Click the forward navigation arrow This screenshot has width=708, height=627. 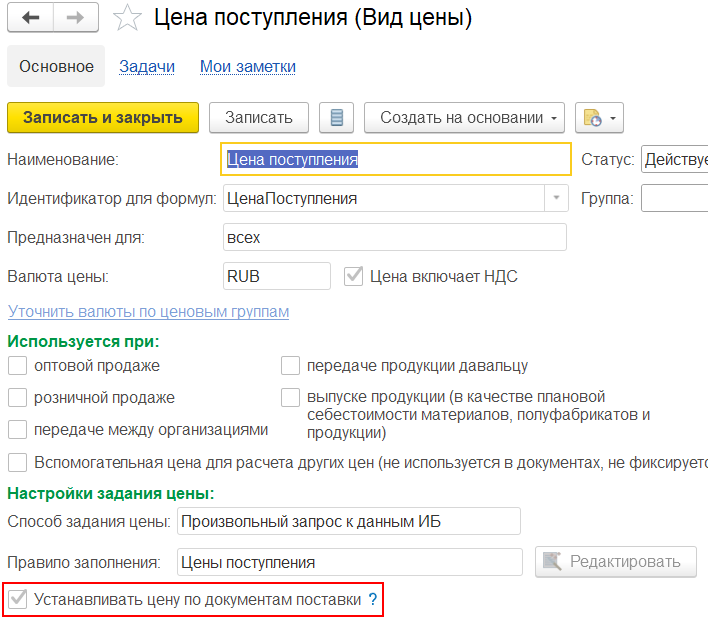tap(75, 18)
